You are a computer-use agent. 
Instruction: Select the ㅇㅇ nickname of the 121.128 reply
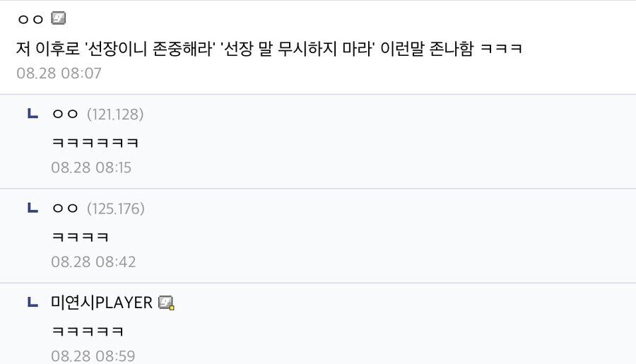click(x=65, y=115)
